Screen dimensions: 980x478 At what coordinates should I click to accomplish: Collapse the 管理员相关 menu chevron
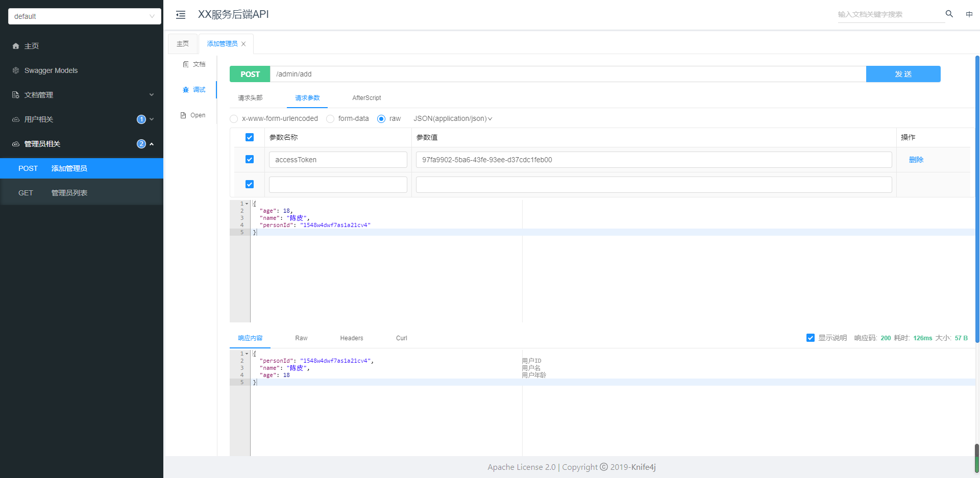(x=152, y=144)
